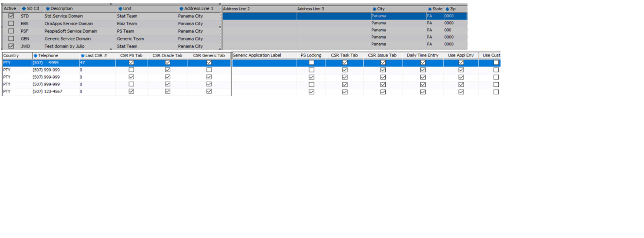Click the Last CSR # cell showing 47
The height and width of the screenshot is (238, 644).
pos(97,63)
